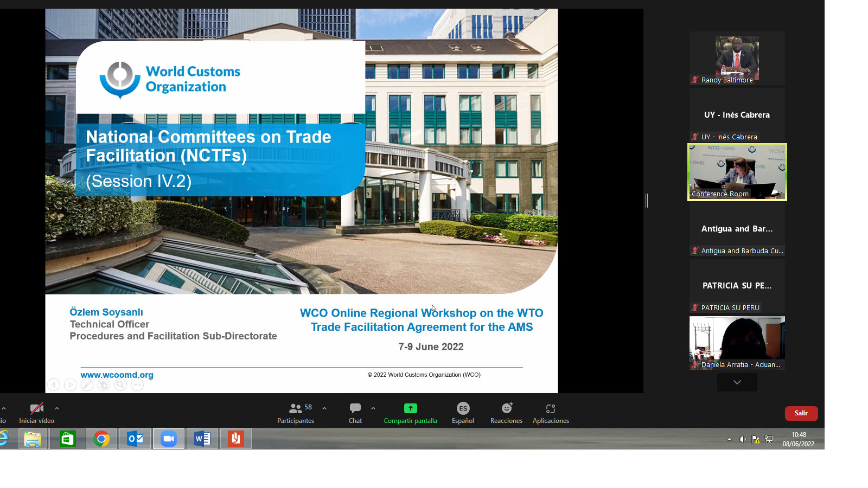Open Word from taskbar
The width and height of the screenshot is (868, 488).
pos(202,439)
